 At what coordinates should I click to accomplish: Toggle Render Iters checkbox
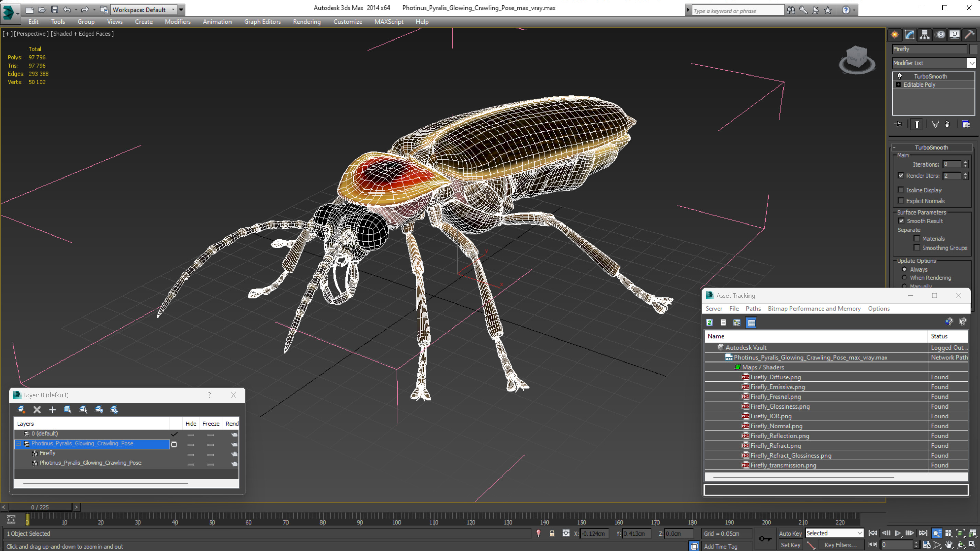(901, 175)
